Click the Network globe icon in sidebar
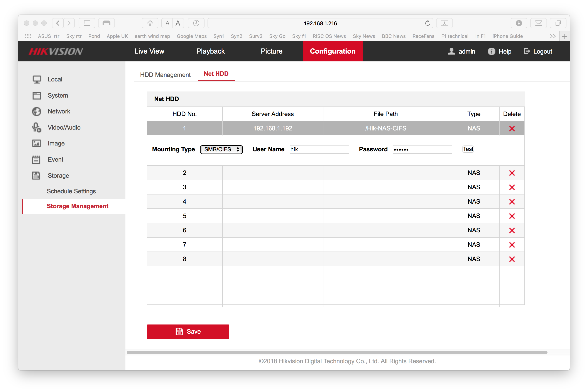 (x=37, y=112)
